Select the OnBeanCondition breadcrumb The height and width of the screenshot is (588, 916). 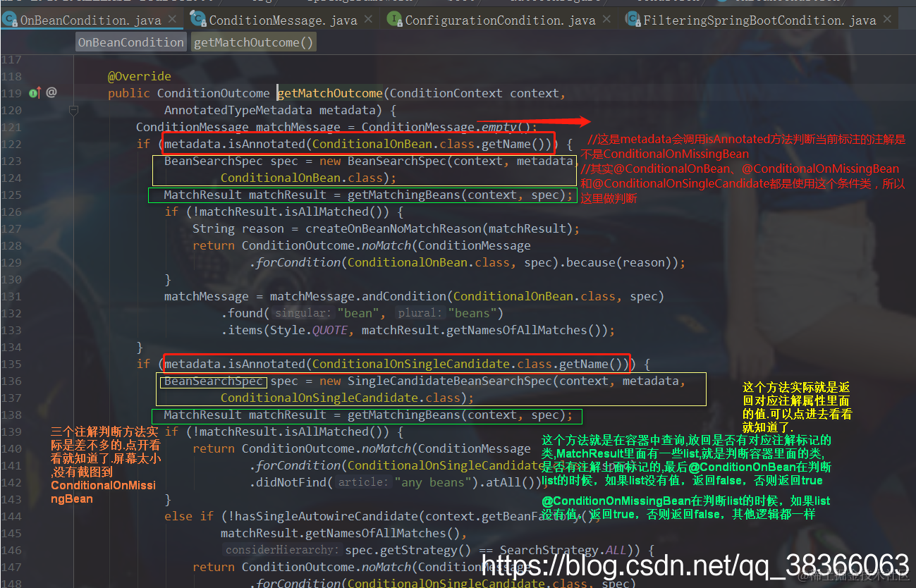click(x=131, y=42)
